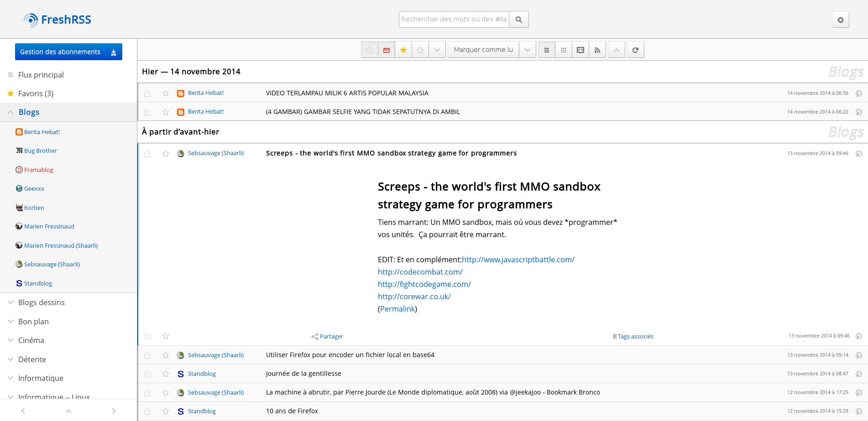Switch to reader view book icon
This screenshot has width=868, height=421.
[580, 50]
